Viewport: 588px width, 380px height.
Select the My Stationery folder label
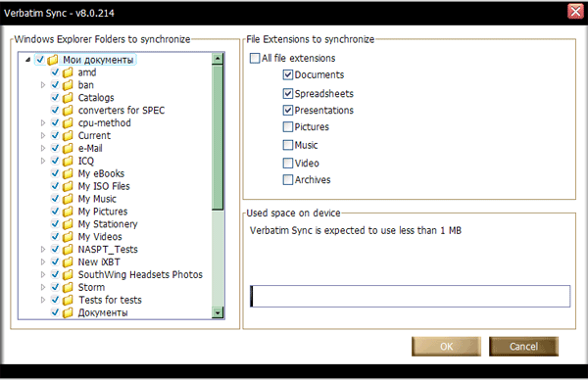(x=108, y=224)
